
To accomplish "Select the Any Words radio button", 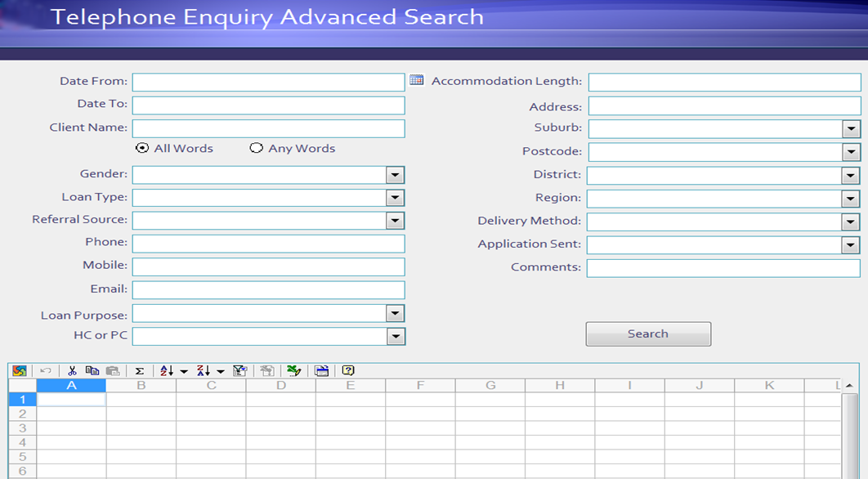I will click(257, 148).
